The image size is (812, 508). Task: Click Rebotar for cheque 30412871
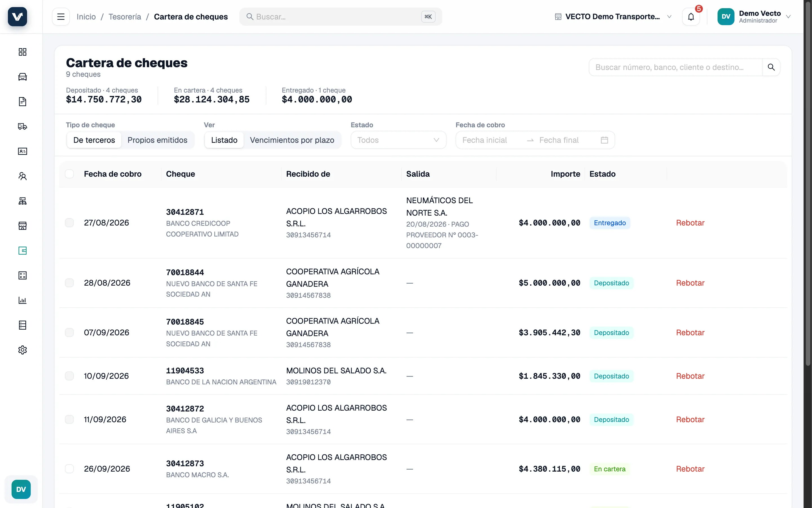tap(690, 223)
